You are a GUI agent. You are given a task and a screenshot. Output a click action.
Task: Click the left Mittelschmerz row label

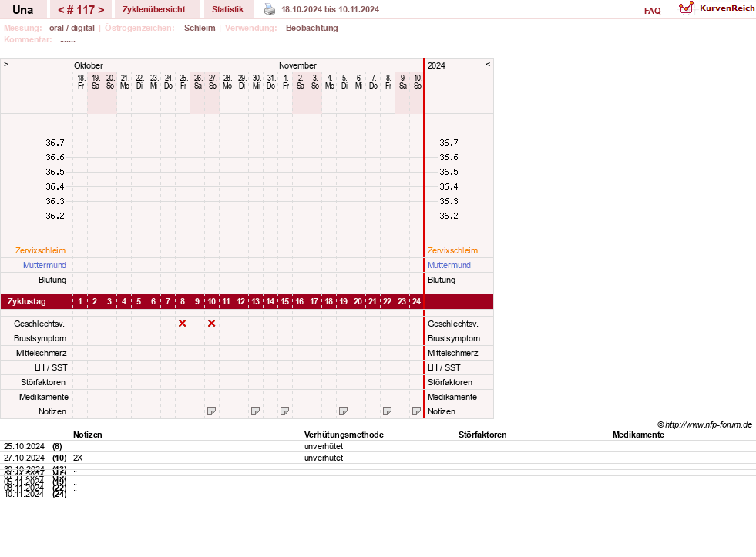click(42, 353)
